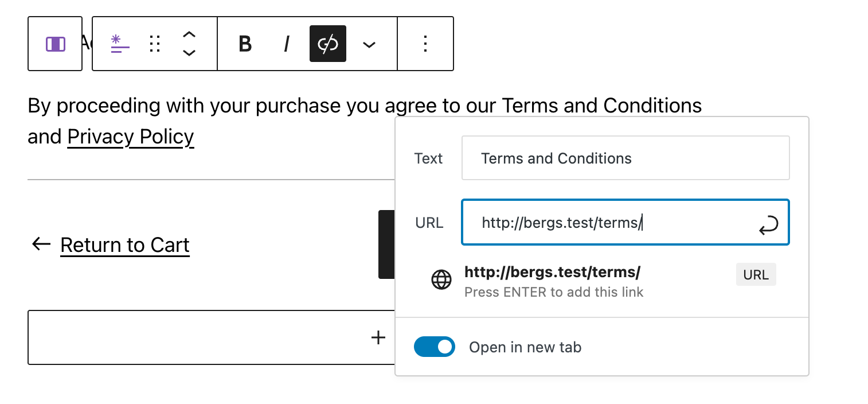Viewport: 868px width, 404px height.
Task: Select the http://bergs.test/terms/ suggestion
Action: 552,271
